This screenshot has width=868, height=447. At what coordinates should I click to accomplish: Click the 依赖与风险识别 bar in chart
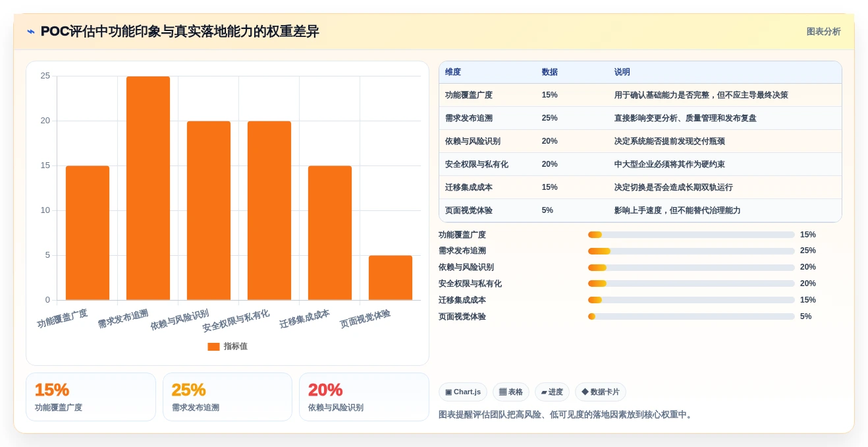(x=209, y=210)
